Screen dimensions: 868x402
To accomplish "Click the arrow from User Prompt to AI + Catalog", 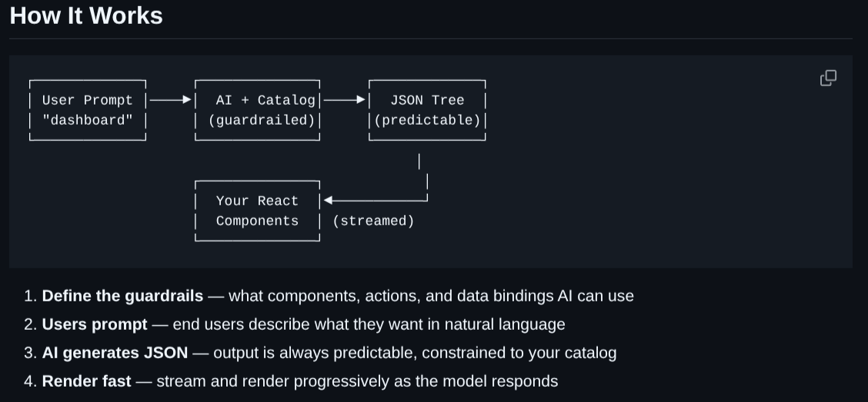I will 170,100.
